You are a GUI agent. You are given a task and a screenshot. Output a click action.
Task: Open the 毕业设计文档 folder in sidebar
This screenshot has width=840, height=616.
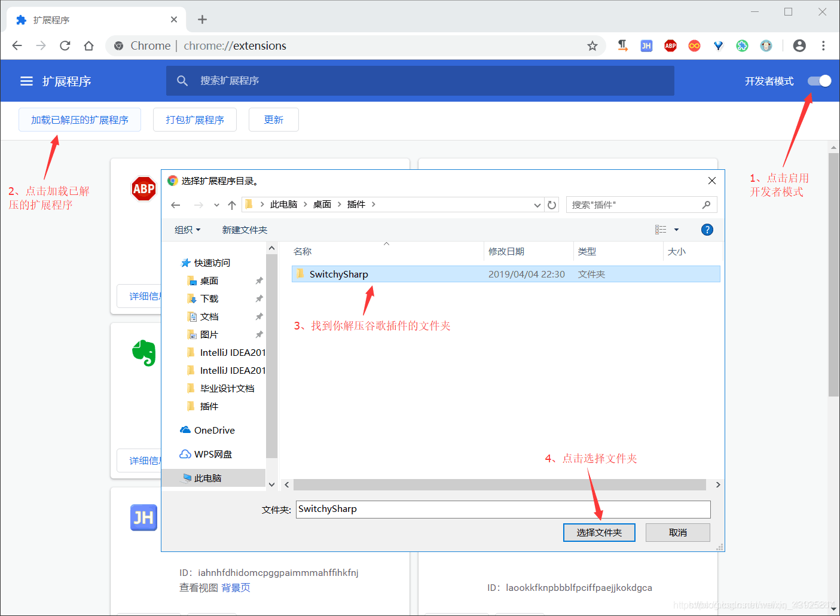coord(227,388)
